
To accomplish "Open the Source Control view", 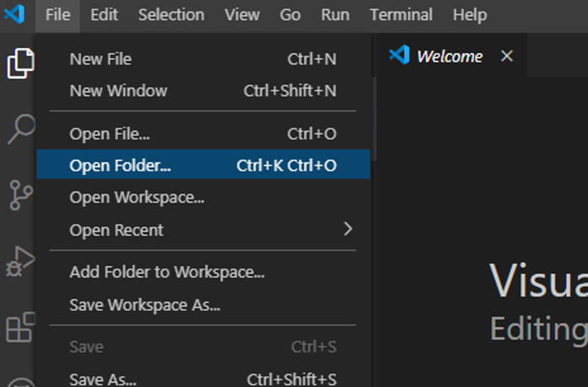I will pyautogui.click(x=20, y=195).
